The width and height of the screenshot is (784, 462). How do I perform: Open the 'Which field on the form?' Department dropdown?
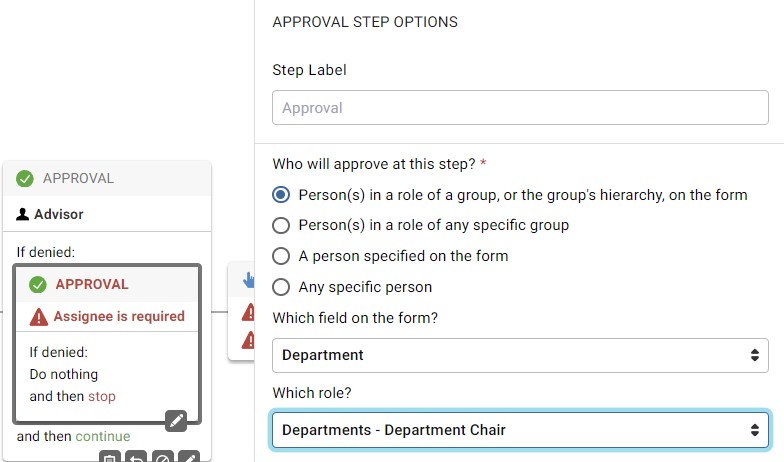(520, 355)
